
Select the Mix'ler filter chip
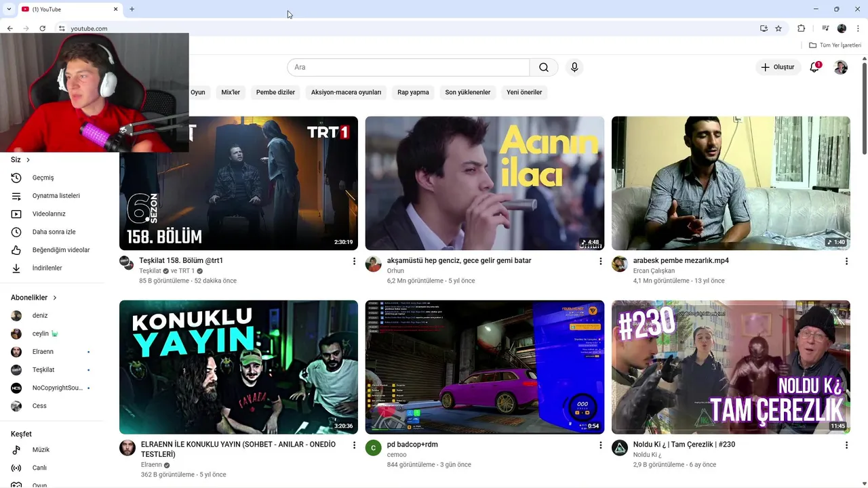pyautogui.click(x=231, y=92)
